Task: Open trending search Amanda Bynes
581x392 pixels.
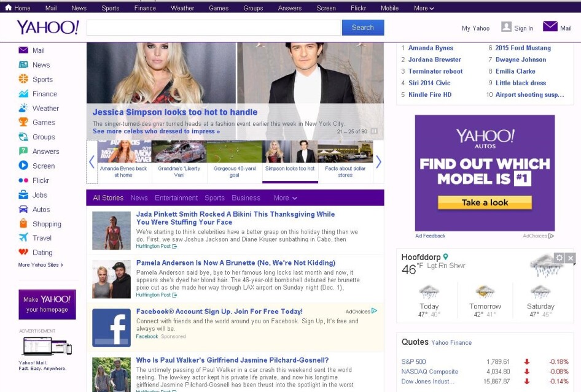Action: 431,48
